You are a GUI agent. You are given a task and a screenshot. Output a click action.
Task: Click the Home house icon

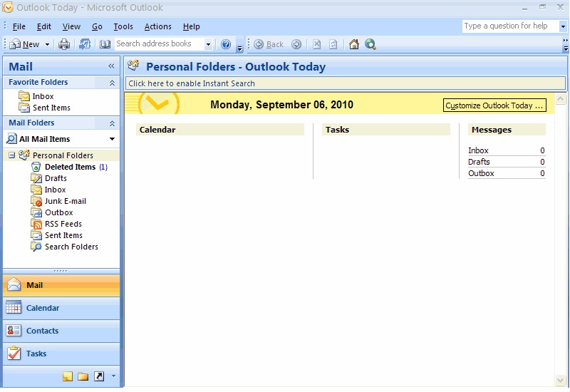click(x=353, y=44)
